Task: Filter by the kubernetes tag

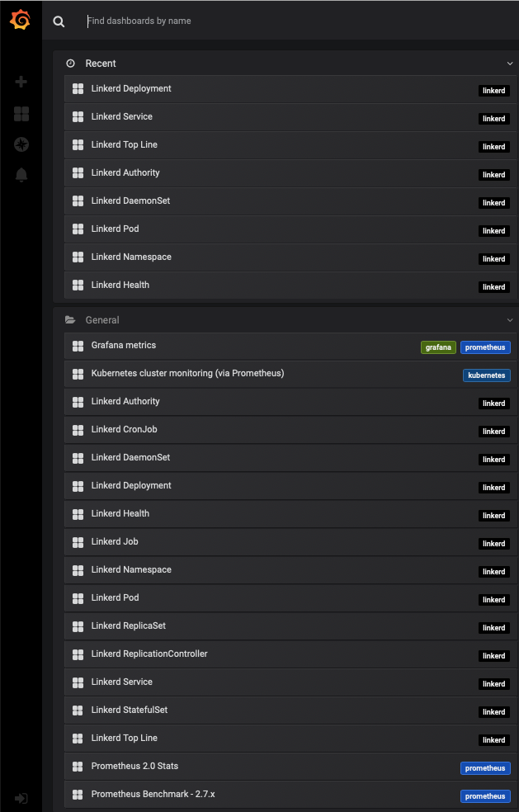Action: coord(486,375)
